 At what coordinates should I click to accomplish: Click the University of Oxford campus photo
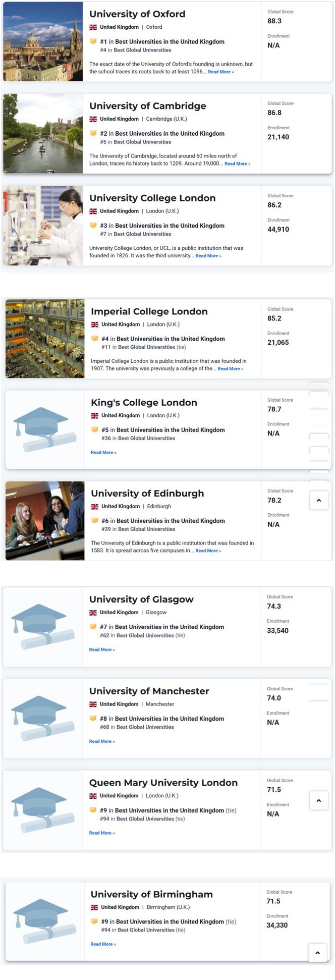tap(43, 41)
